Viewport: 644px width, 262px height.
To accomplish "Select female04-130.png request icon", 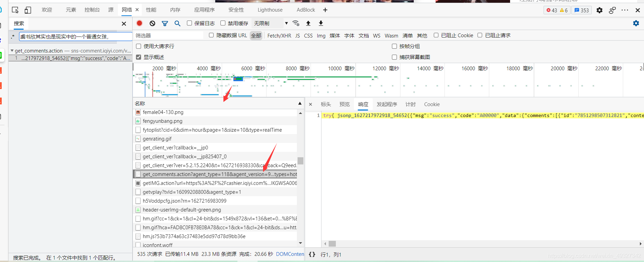I will 138,112.
